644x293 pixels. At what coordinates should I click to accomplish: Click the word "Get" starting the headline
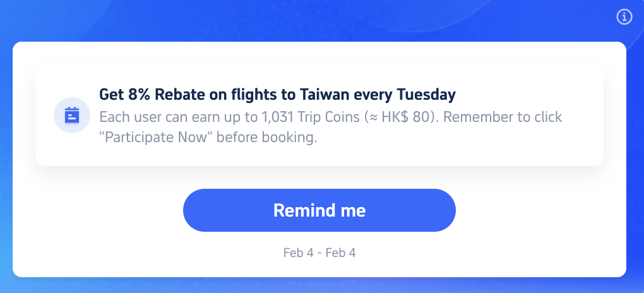point(110,95)
